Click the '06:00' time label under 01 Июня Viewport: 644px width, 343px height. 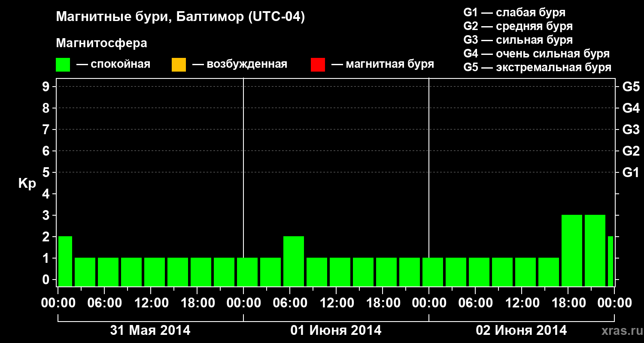click(x=290, y=303)
